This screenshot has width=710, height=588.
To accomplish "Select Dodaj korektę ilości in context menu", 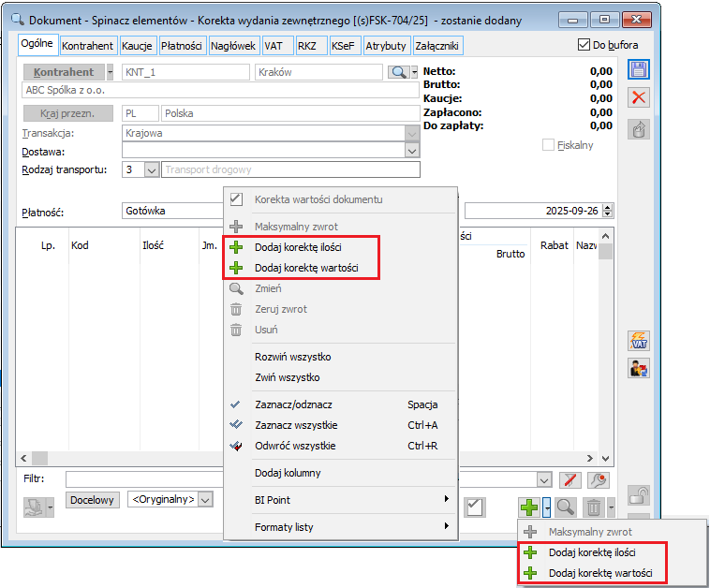I will pyautogui.click(x=298, y=247).
